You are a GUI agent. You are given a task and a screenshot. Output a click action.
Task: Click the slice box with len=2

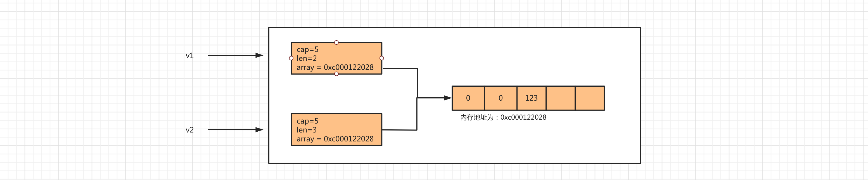tap(336, 58)
